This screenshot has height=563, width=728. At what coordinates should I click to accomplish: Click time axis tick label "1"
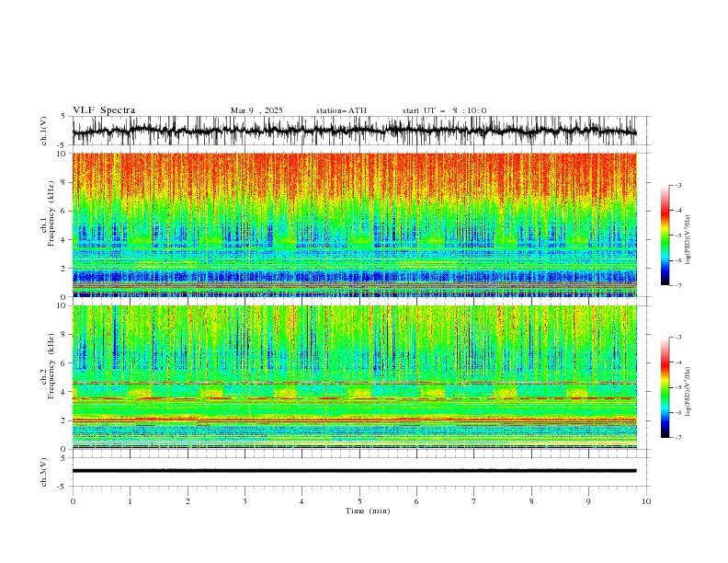click(x=130, y=501)
